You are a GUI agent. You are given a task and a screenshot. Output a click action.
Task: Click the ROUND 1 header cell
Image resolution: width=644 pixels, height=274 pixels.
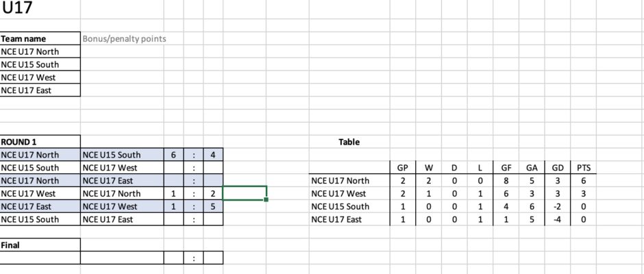40,142
